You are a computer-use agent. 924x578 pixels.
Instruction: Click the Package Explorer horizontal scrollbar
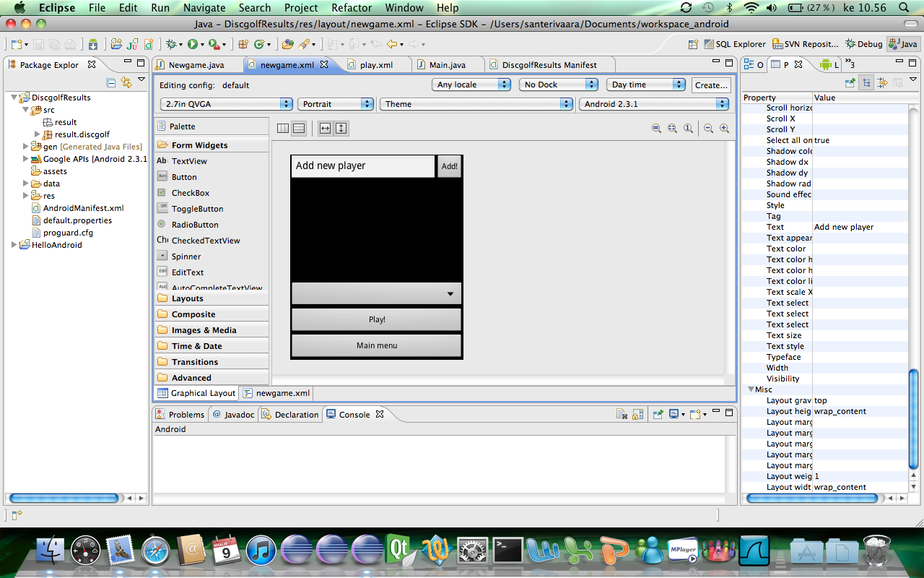64,498
